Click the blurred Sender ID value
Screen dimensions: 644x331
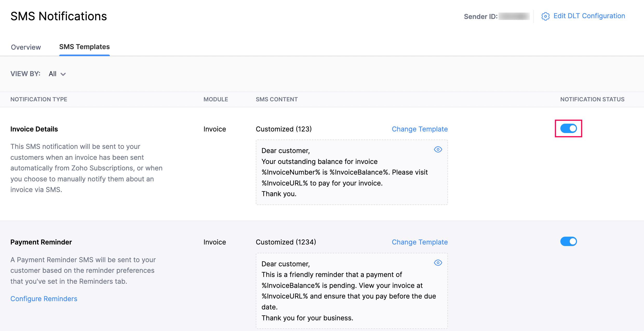(x=514, y=16)
